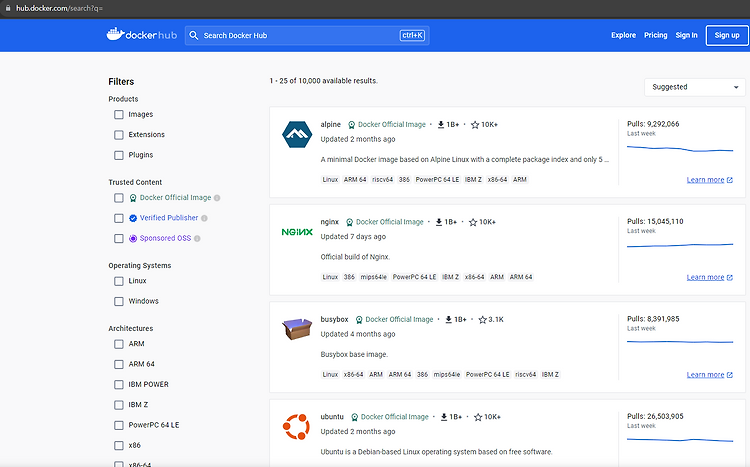Screen dimensions: 750x467
Task: Click the download icon on the alpine card
Action: [x=441, y=124]
